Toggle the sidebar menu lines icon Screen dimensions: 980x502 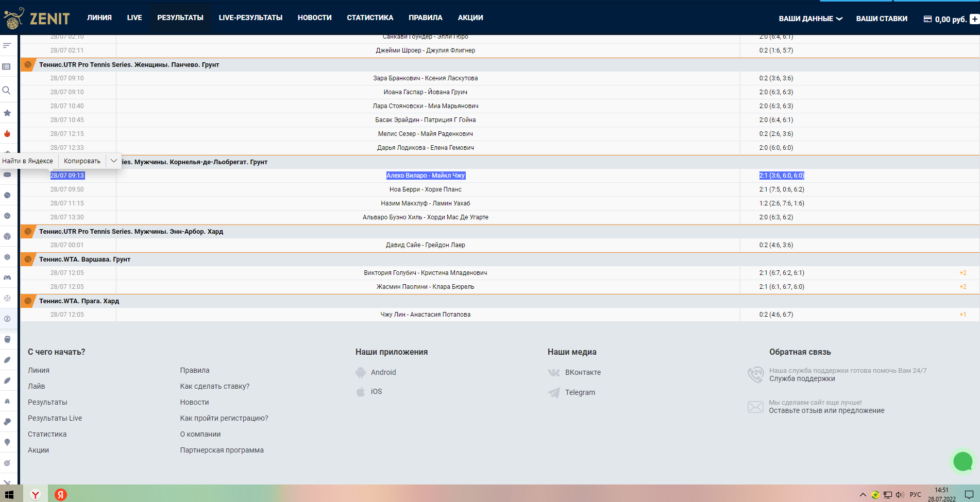point(7,45)
